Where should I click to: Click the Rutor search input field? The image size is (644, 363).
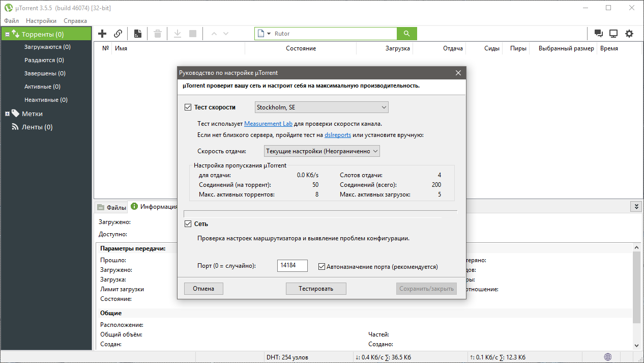334,34
